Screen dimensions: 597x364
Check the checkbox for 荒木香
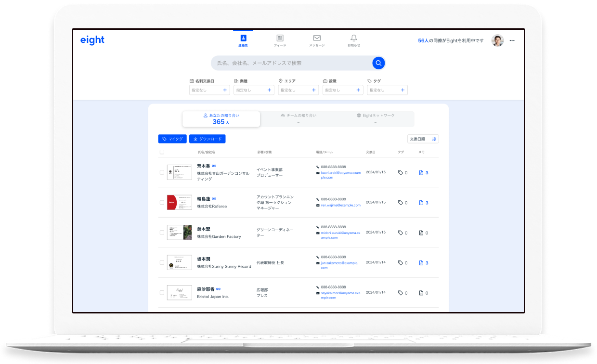click(162, 172)
